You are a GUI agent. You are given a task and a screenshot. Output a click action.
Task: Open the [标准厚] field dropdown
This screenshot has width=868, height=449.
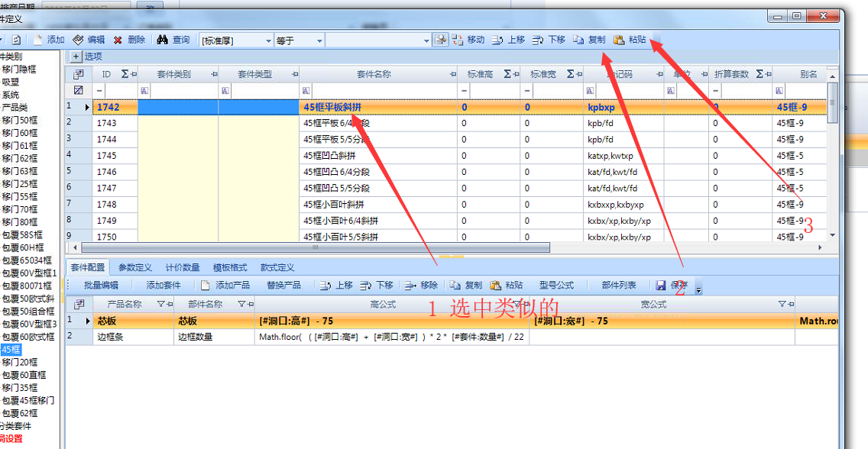click(x=267, y=40)
